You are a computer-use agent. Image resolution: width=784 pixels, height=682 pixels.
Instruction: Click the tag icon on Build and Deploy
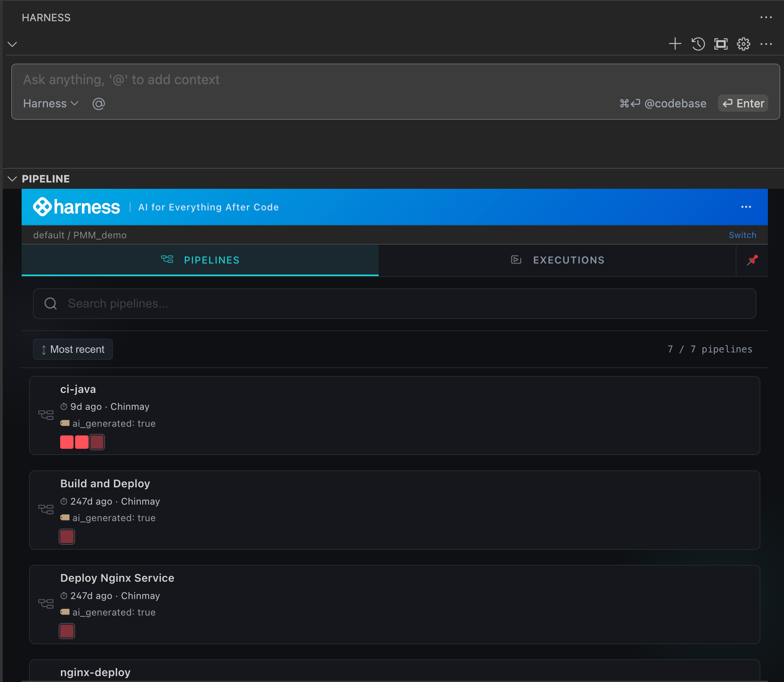[x=65, y=518]
